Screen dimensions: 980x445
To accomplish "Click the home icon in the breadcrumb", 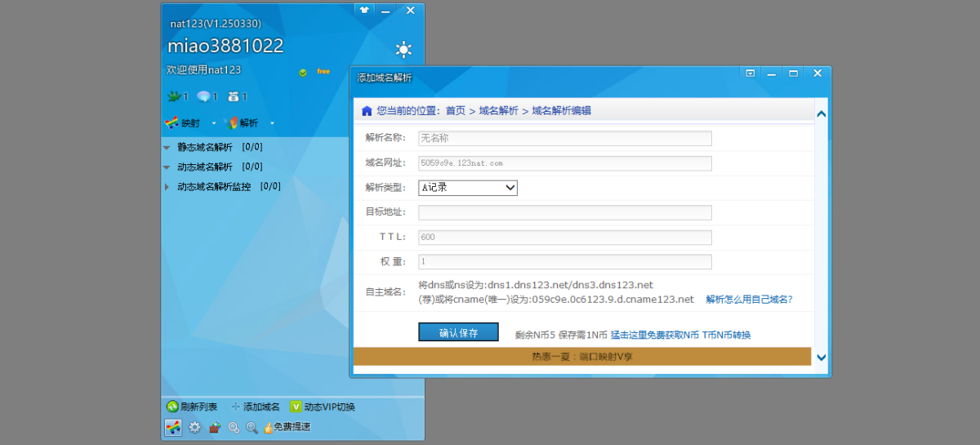I will (x=367, y=110).
